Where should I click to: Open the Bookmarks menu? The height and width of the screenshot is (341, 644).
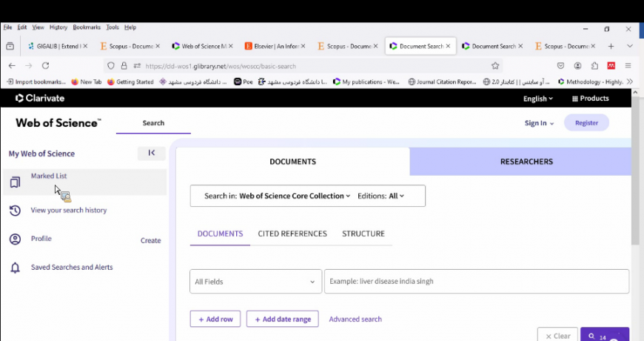click(87, 27)
